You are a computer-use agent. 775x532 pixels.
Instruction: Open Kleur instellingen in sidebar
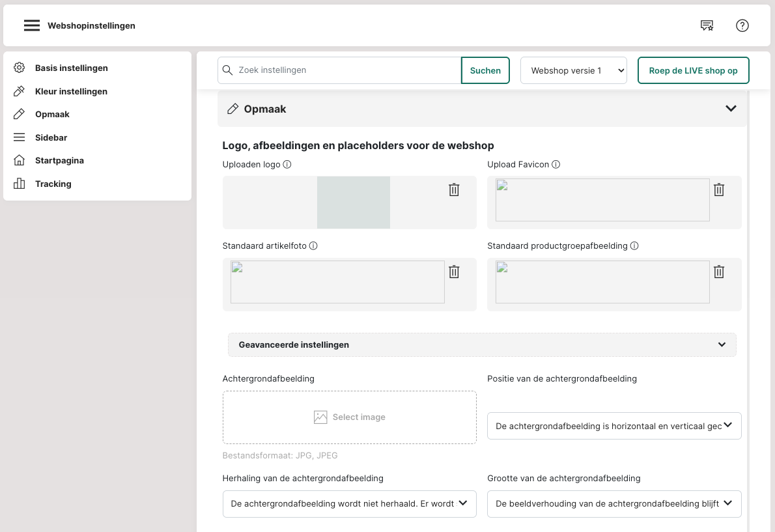71,91
